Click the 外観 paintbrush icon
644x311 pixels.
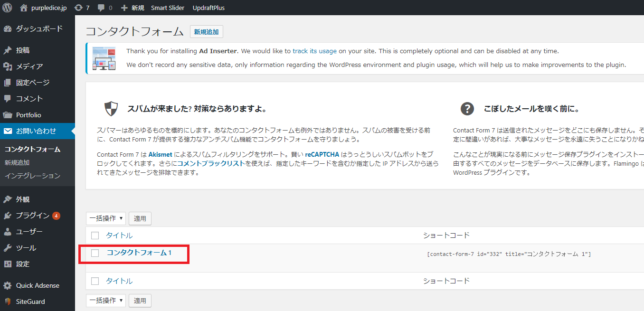click(x=8, y=199)
